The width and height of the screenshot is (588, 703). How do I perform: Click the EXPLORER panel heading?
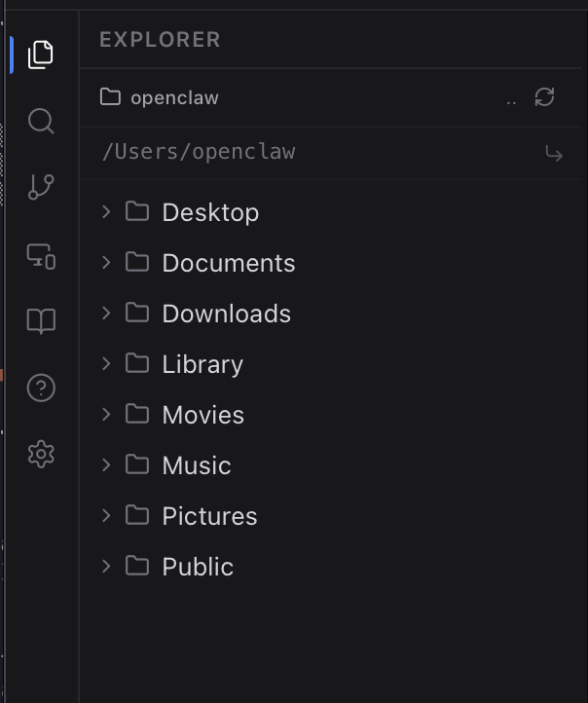(x=160, y=40)
